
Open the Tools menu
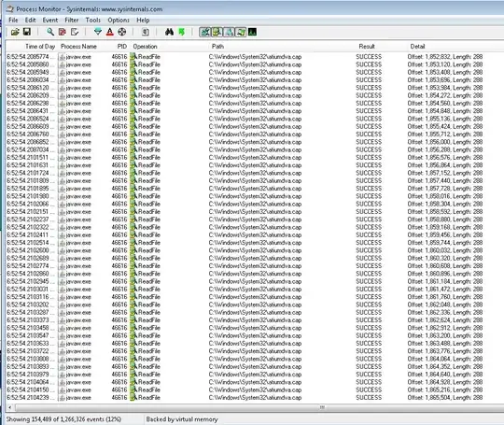(x=93, y=20)
